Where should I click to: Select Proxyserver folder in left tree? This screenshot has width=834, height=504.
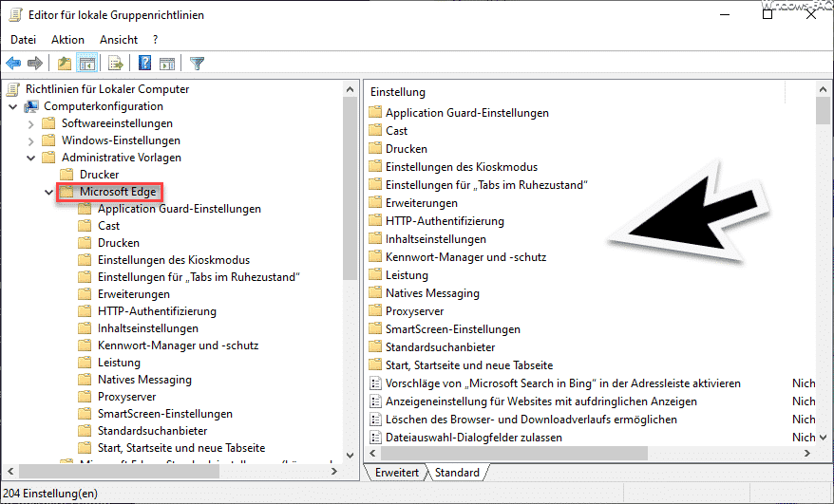pyautogui.click(x=126, y=397)
